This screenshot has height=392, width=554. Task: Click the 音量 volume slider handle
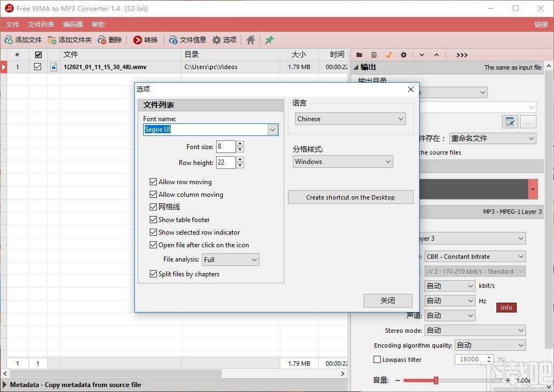point(436,380)
